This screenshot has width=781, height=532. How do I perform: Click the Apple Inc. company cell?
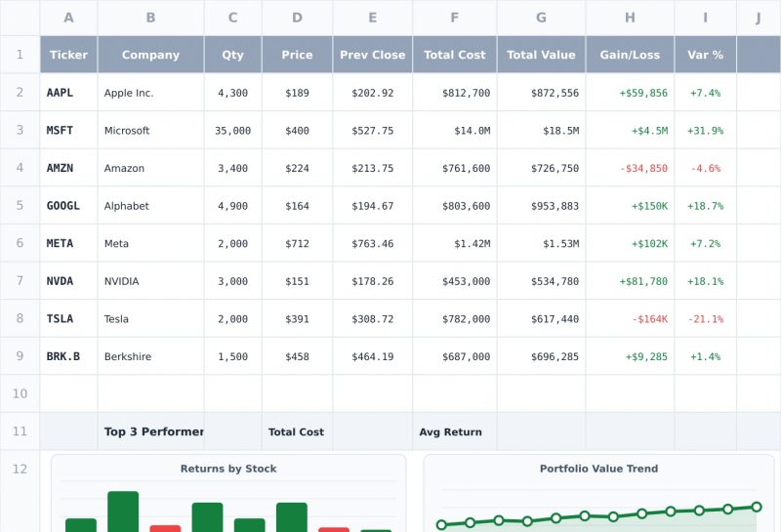(x=151, y=93)
